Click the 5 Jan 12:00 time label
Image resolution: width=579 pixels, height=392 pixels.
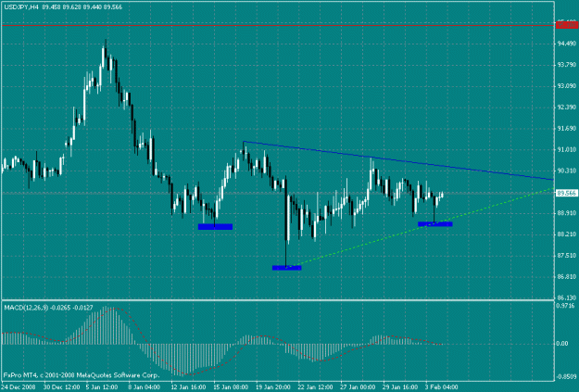pos(102,386)
